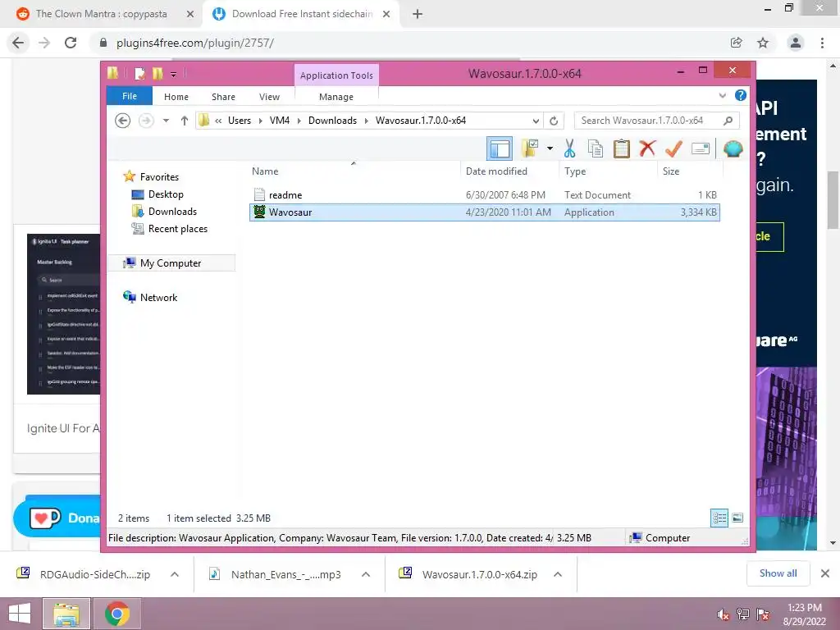Open the File ribbon tab
The image size is (840, 630).
pos(130,96)
